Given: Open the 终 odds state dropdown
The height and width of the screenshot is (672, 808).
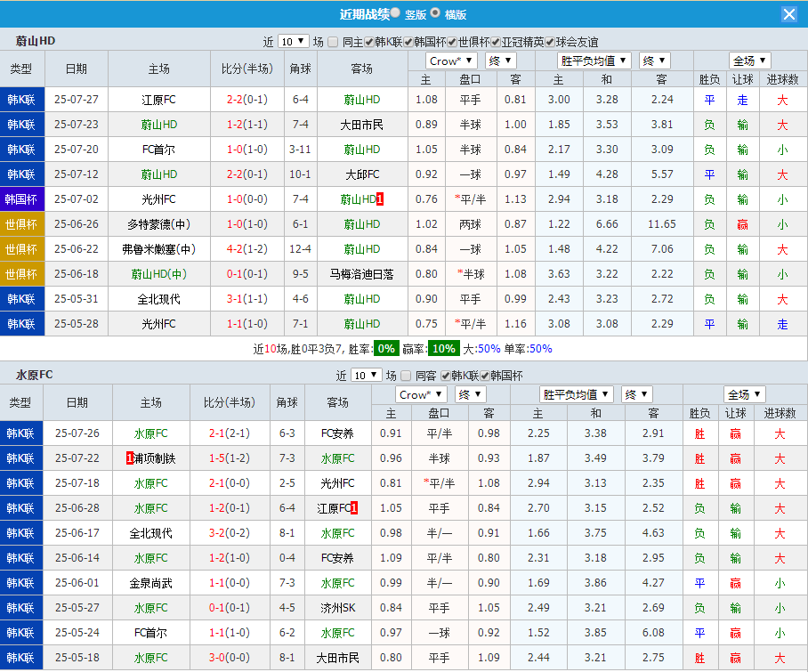Looking at the screenshot, I should pos(499,61).
